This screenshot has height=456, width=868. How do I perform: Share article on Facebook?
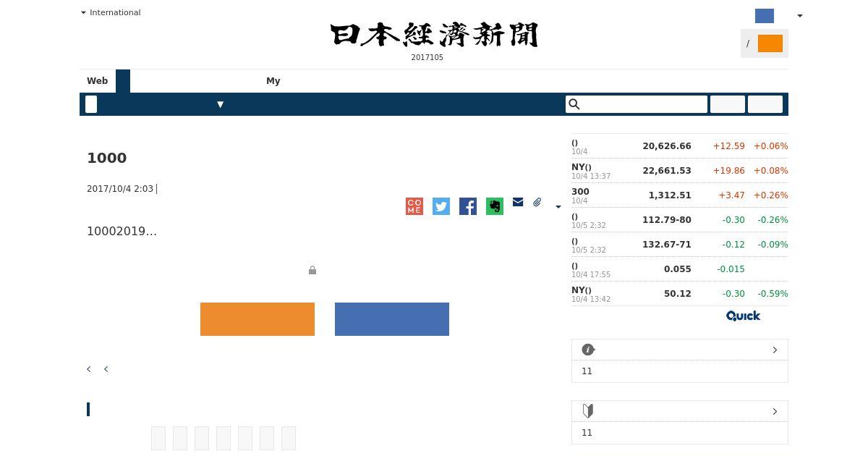(468, 206)
